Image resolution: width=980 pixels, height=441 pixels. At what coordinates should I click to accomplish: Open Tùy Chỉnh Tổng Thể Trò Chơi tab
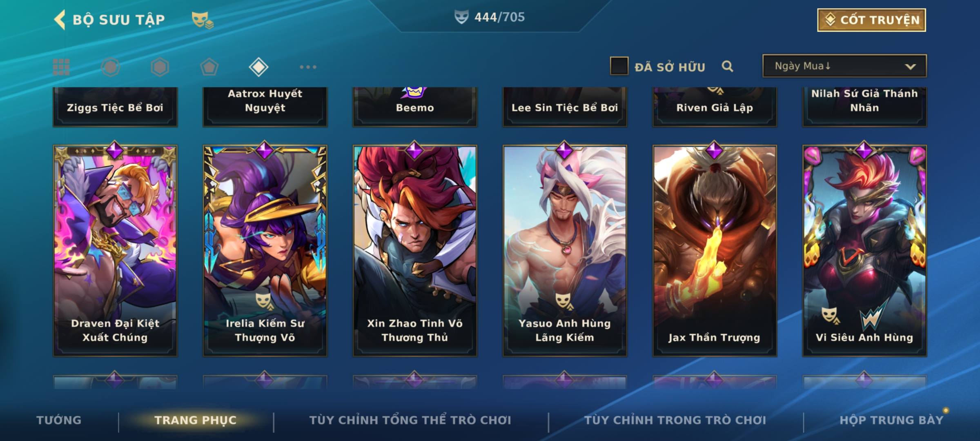tap(410, 420)
